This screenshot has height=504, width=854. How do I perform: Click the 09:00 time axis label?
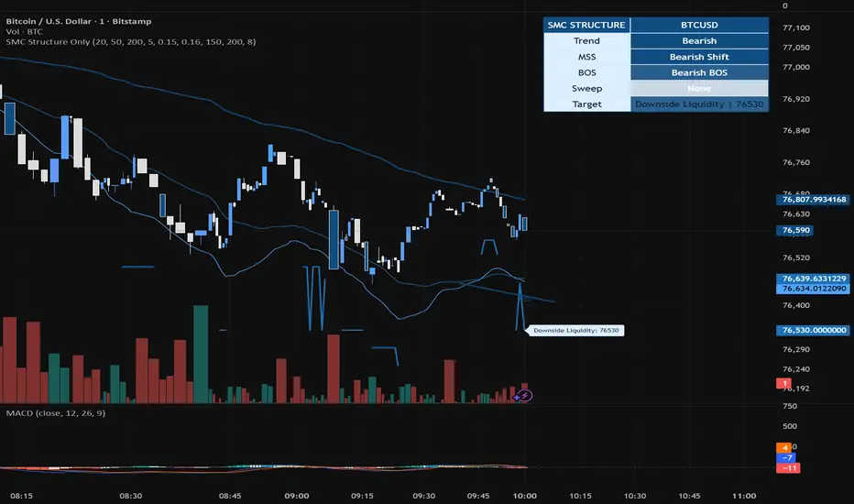click(x=297, y=496)
